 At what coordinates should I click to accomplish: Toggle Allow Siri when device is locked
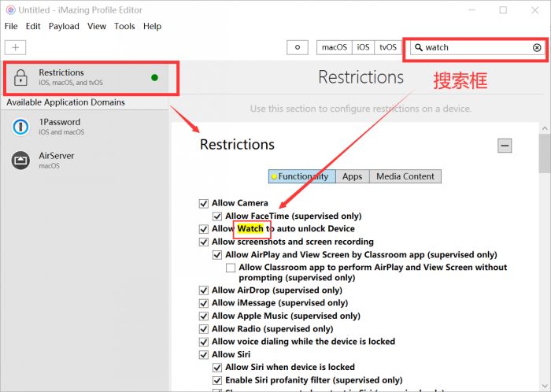pos(217,367)
